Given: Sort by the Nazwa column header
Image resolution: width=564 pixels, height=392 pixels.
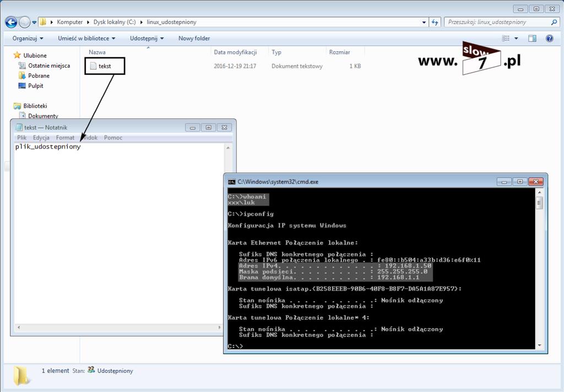Looking at the screenshot, I should [x=97, y=52].
